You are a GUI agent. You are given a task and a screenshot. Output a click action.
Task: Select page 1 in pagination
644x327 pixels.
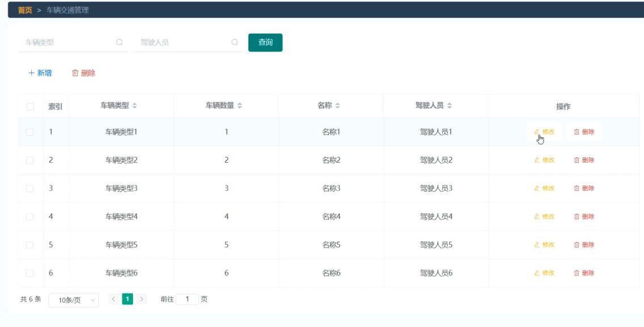pyautogui.click(x=127, y=299)
